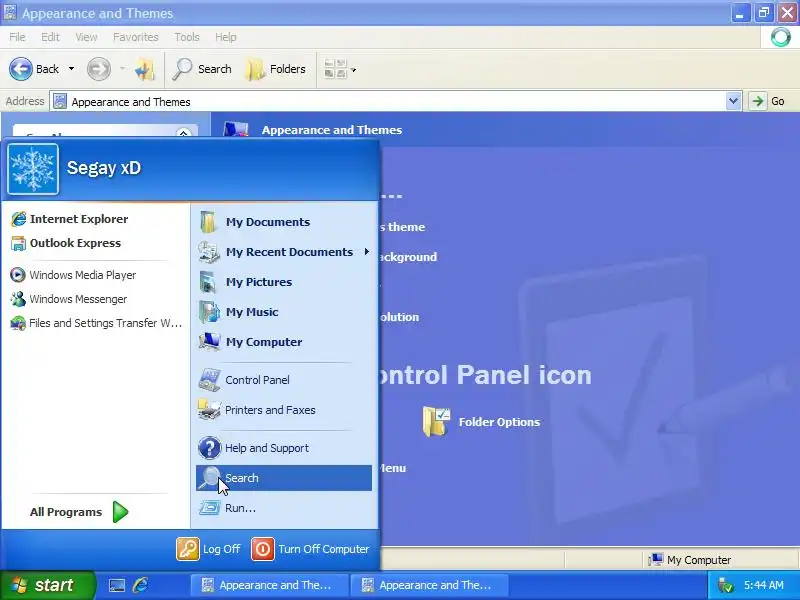Viewport: 800px width, 600px height.
Task: Click Turn Off Computer button
Action: coord(310,549)
